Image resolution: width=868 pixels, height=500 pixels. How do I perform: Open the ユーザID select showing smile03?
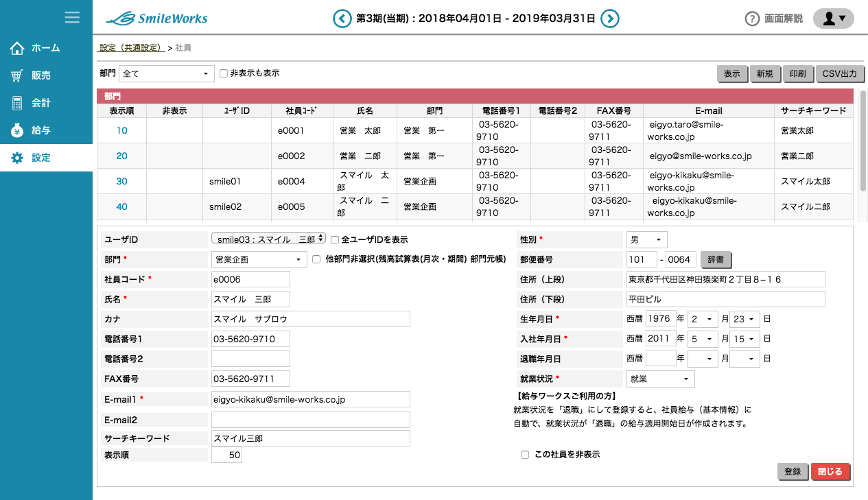(269, 239)
